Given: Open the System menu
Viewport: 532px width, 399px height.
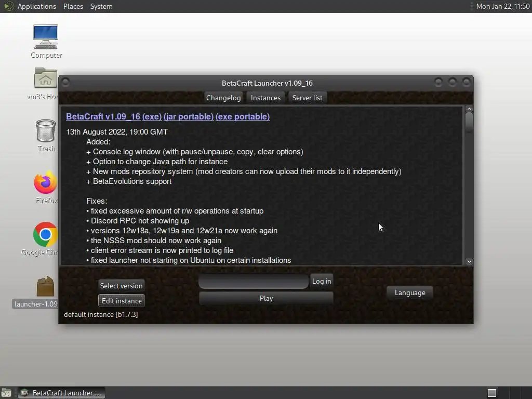Looking at the screenshot, I should [x=101, y=6].
